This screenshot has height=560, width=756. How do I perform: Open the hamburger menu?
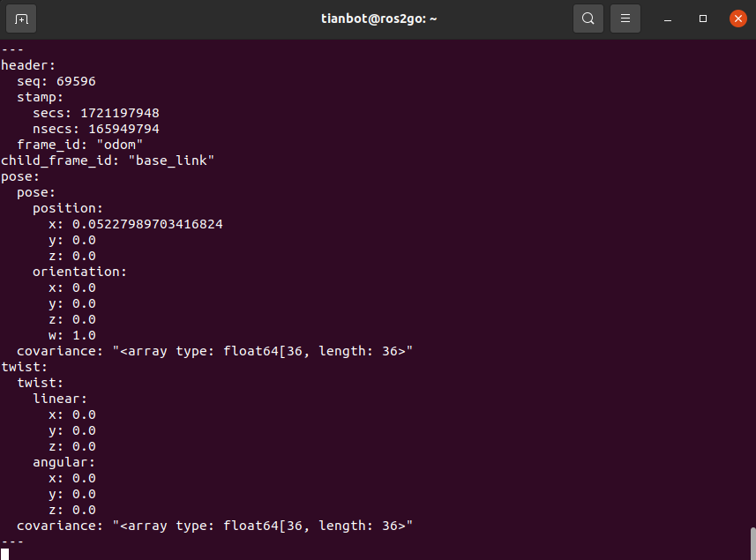tap(625, 19)
